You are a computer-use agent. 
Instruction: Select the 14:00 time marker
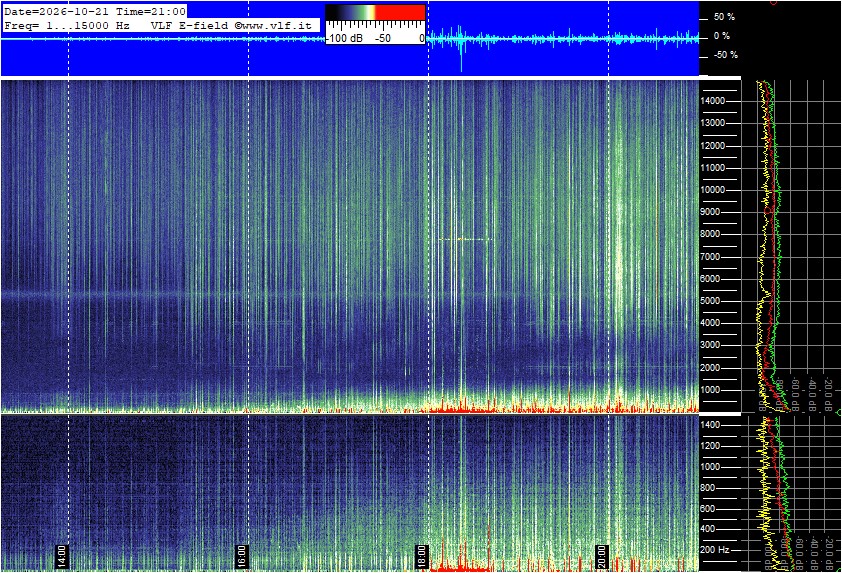coord(62,556)
